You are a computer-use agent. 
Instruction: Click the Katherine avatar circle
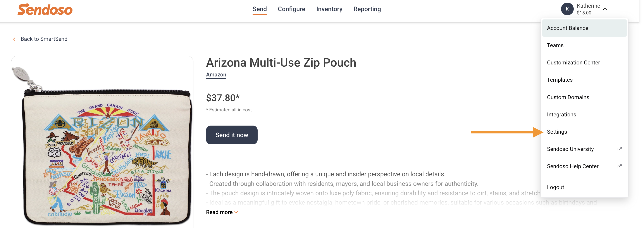pos(567,9)
